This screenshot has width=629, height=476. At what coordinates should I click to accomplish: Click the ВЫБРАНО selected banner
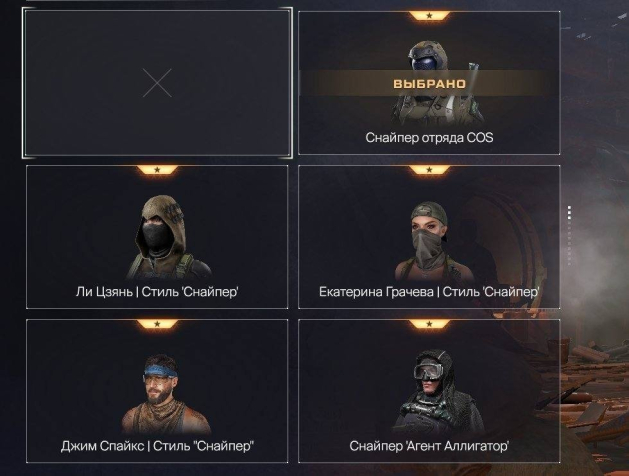coord(429,83)
